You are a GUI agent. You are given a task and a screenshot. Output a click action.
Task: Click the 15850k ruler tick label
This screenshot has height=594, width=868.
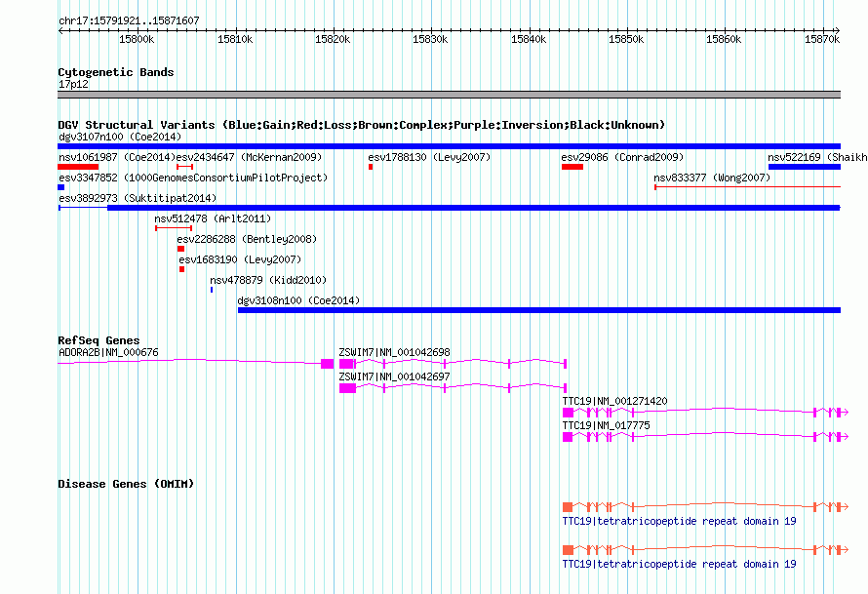click(x=626, y=39)
